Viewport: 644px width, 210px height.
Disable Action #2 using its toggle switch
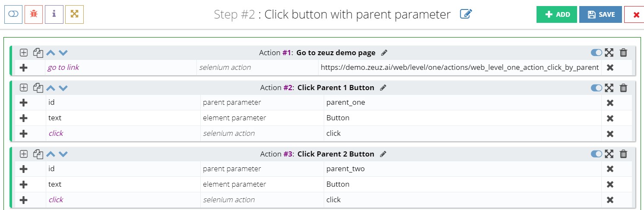(x=597, y=88)
